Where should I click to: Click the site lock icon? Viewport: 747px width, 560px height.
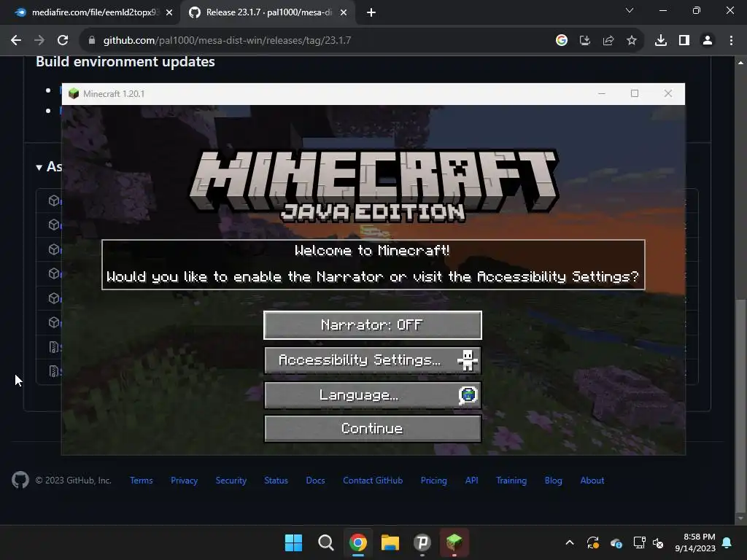coord(92,41)
